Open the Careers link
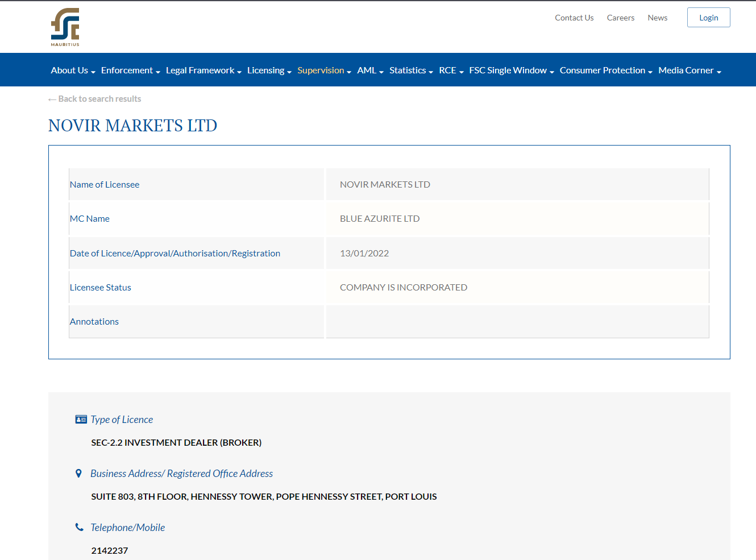The width and height of the screenshot is (756, 560). pos(621,18)
